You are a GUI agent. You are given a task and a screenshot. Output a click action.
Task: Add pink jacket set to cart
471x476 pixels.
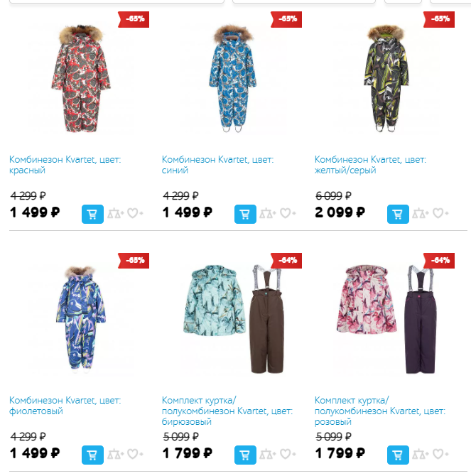[398, 455]
